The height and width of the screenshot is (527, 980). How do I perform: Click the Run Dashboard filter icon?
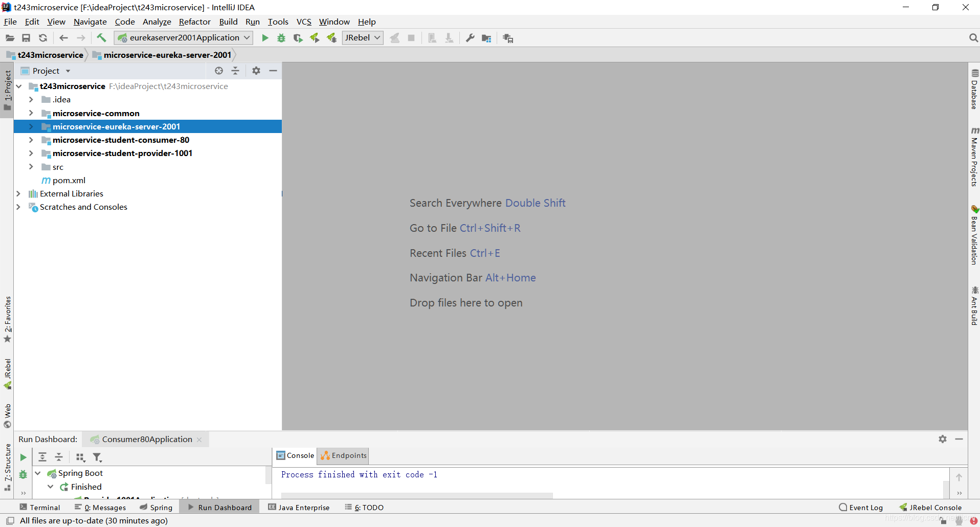pyautogui.click(x=97, y=457)
